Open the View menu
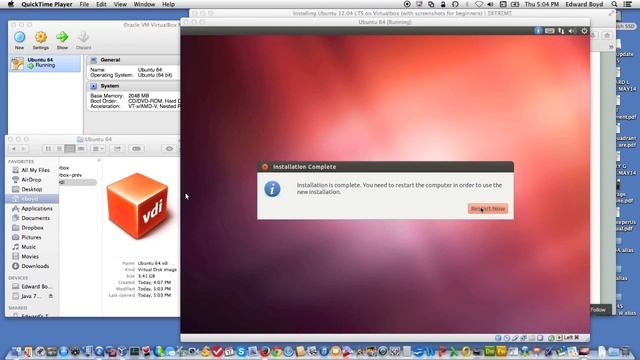The image size is (640, 360). pos(120,4)
